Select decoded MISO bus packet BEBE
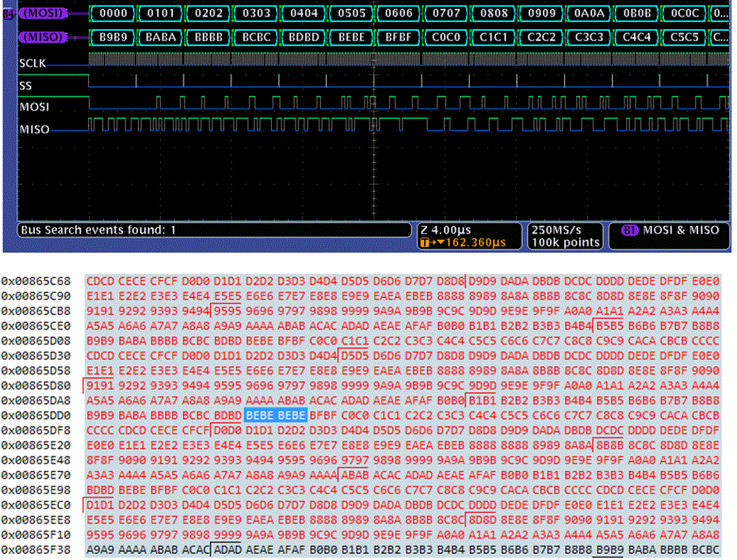Image resolution: width=737 pixels, height=560 pixels. pos(352,36)
